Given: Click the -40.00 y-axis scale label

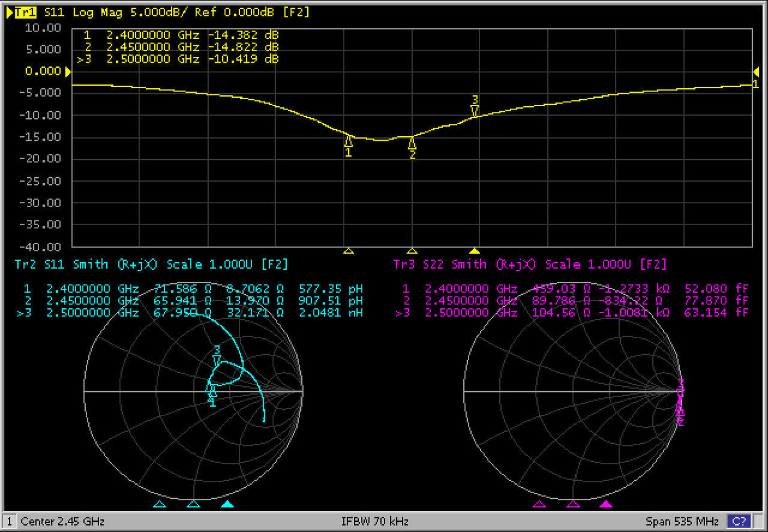Looking at the screenshot, I should point(42,247).
